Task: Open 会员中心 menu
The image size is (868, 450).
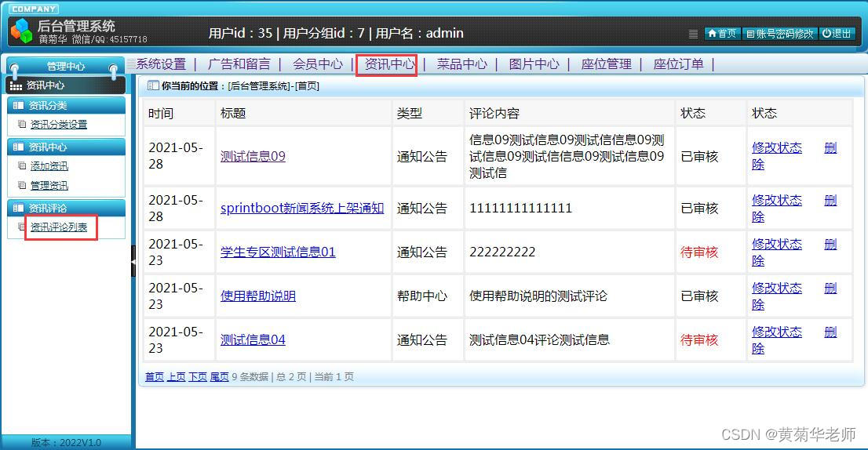Action: coord(318,64)
